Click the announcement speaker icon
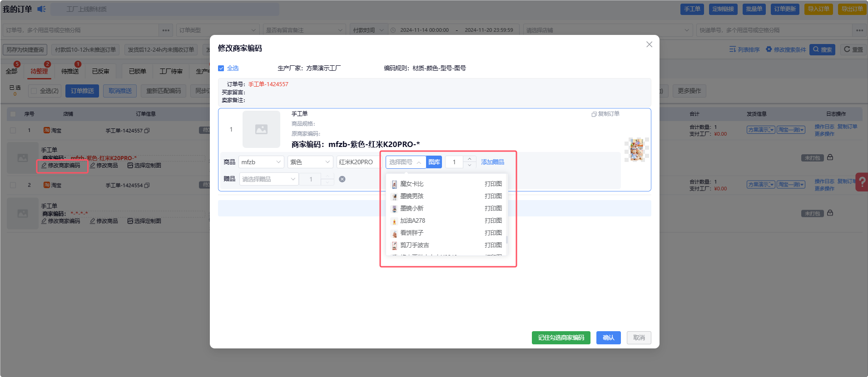The width and height of the screenshot is (868, 377). tap(41, 9)
